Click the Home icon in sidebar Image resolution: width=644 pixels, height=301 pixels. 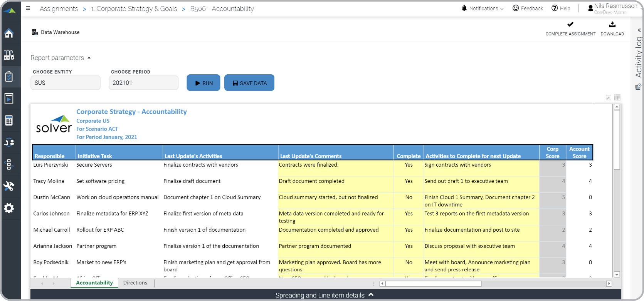pyautogui.click(x=9, y=33)
